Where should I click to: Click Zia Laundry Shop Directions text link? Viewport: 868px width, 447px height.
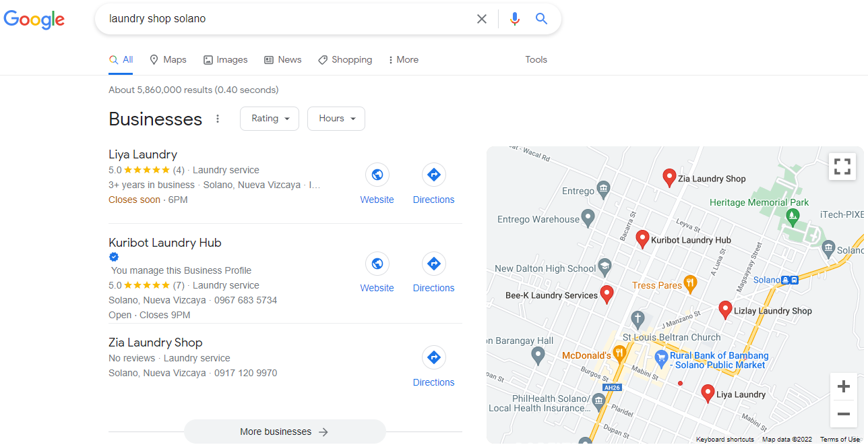[x=434, y=382]
